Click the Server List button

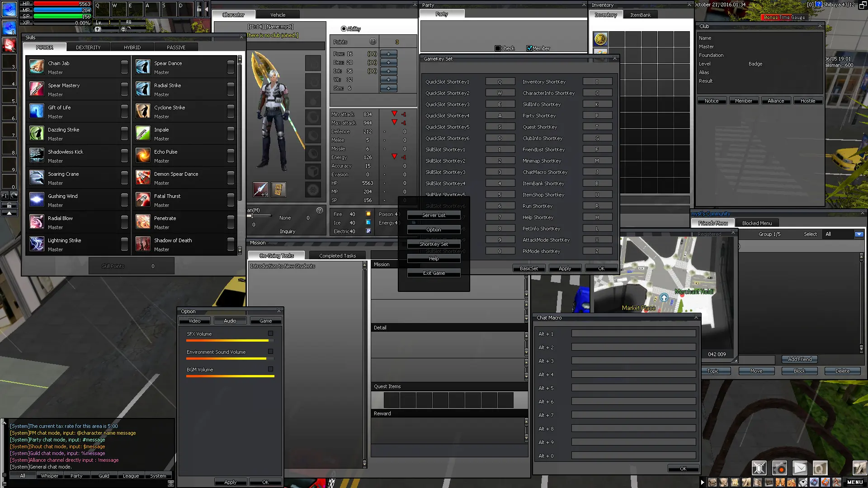click(x=434, y=215)
